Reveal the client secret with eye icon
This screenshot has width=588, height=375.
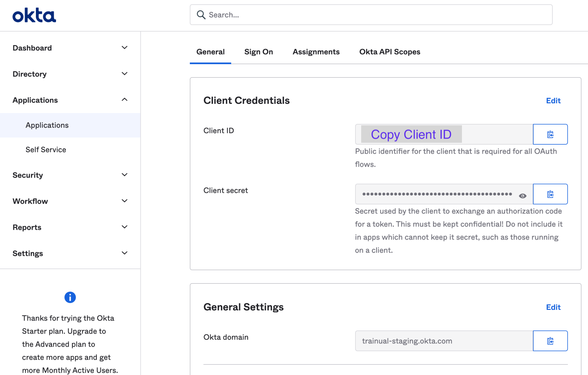pyautogui.click(x=523, y=196)
